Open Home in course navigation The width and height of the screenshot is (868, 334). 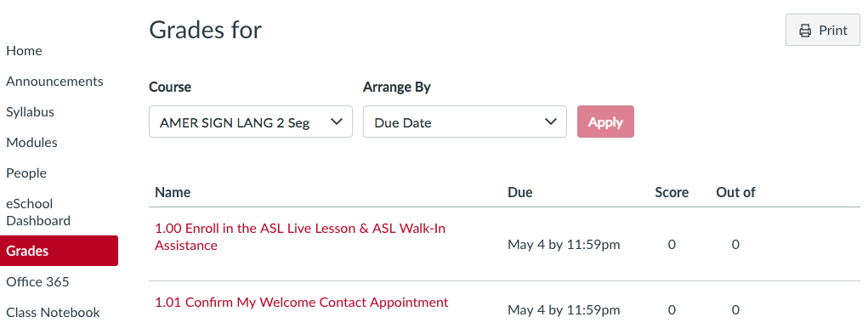point(24,51)
